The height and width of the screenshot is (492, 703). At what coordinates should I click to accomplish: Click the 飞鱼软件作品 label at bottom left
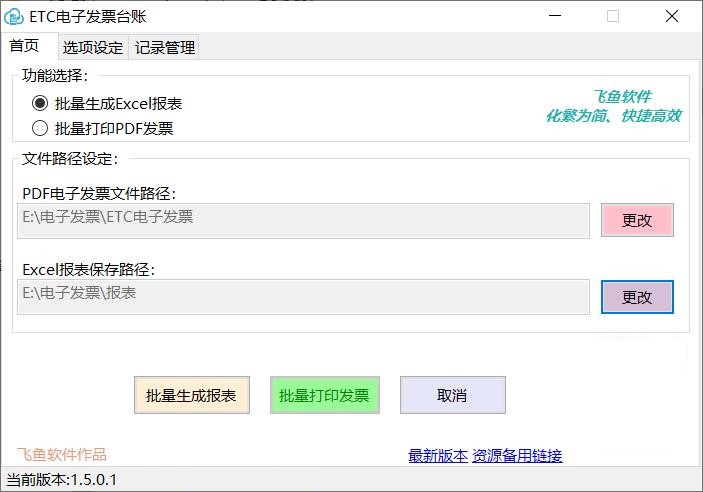click(61, 455)
